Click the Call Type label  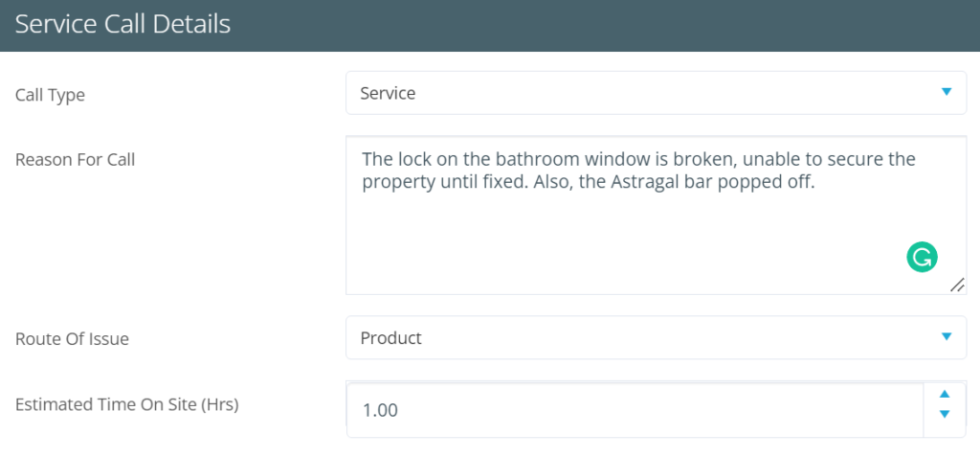[50, 94]
